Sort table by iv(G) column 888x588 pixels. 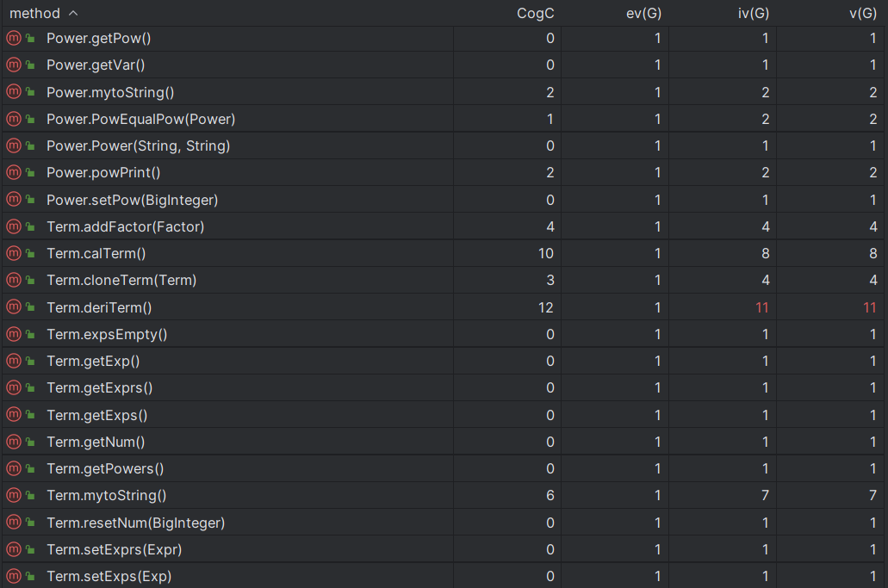[x=751, y=13]
